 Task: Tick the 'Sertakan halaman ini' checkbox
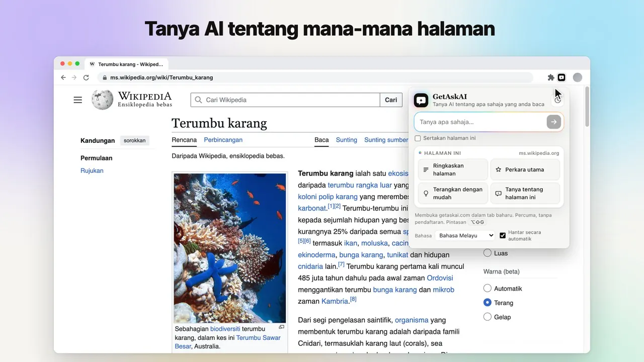coord(418,138)
